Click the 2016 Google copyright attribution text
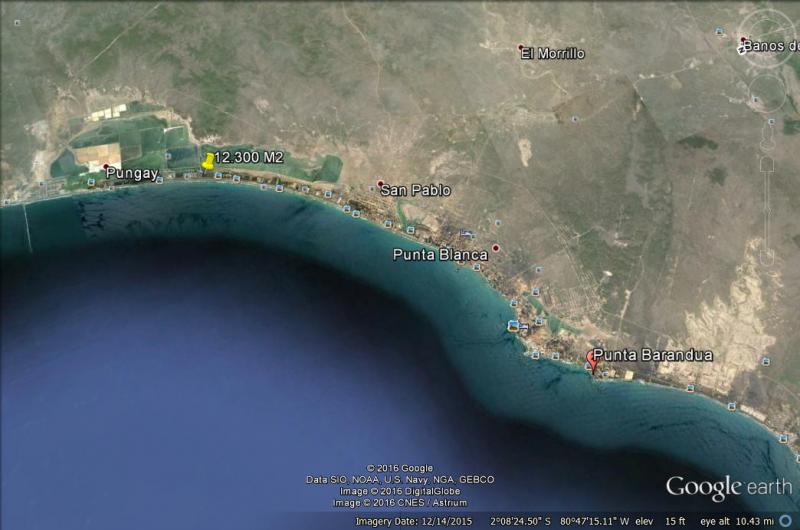The image size is (800, 530). [x=400, y=468]
